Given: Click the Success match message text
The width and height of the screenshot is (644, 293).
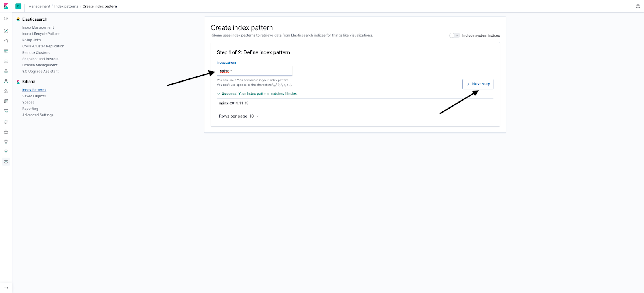Looking at the screenshot, I should click(x=260, y=93).
